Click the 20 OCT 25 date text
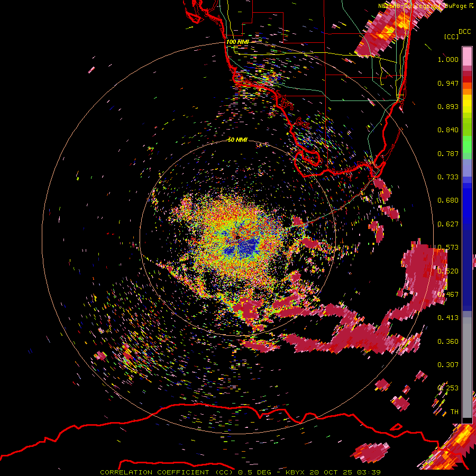The height and width of the screenshot is (476, 476). tap(331, 472)
